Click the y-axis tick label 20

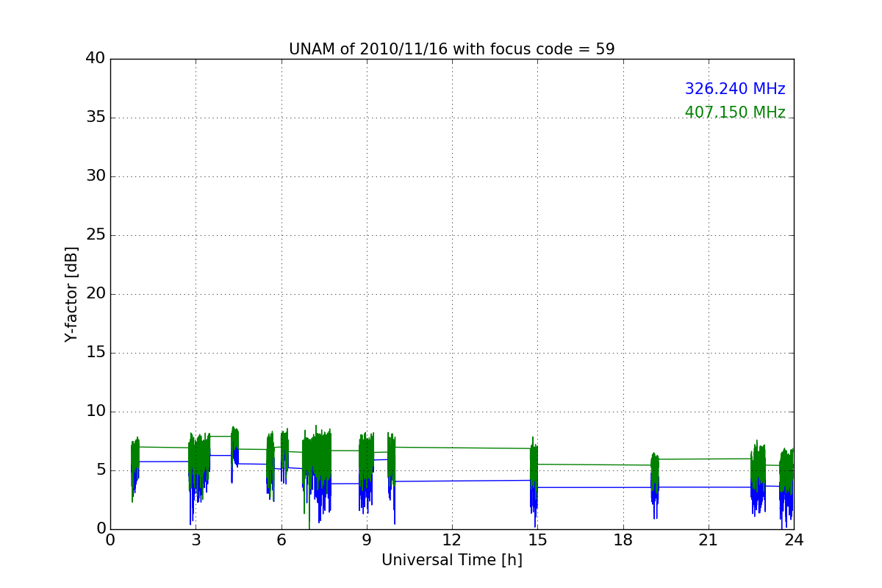[96, 294]
